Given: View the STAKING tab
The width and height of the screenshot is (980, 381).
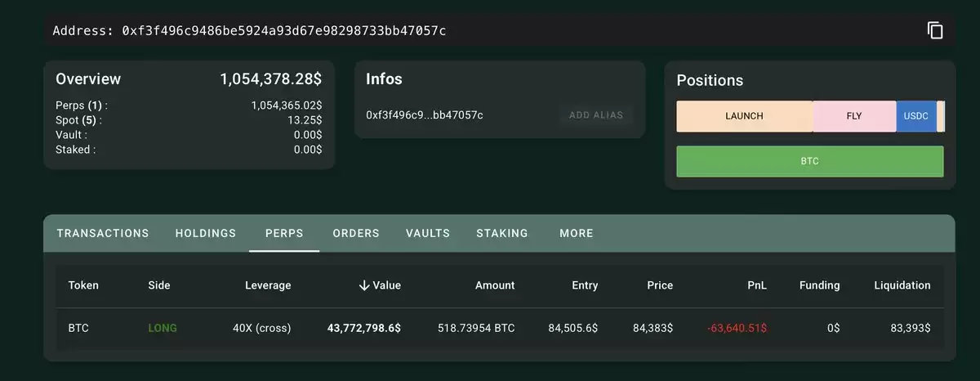Looking at the screenshot, I should [502, 233].
